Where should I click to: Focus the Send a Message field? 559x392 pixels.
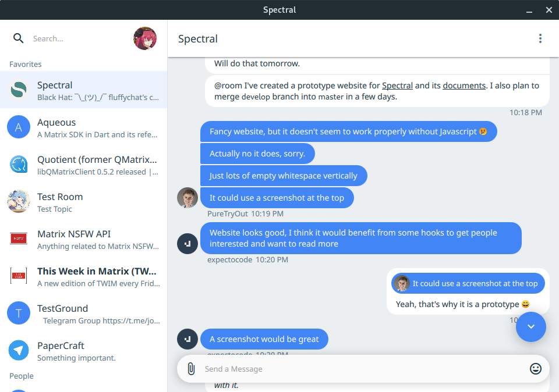(361, 369)
